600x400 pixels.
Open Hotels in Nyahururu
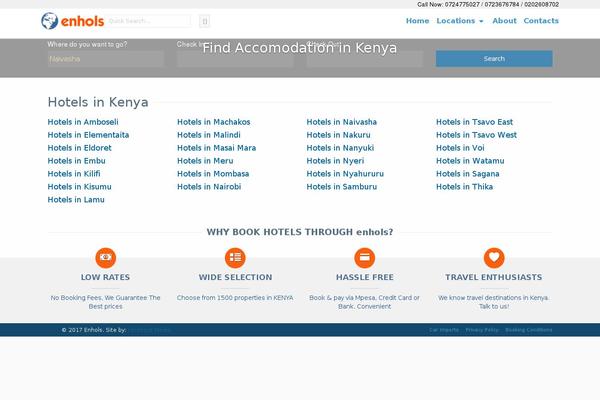click(x=345, y=174)
